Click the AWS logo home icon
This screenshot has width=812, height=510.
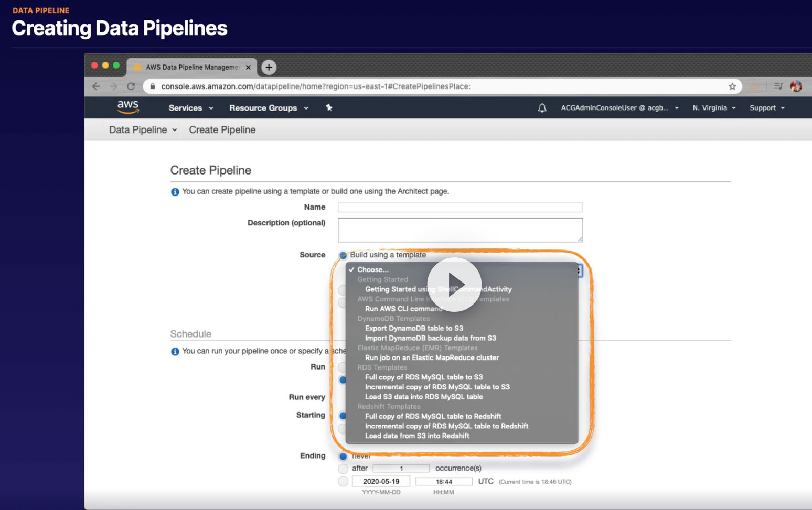[x=127, y=107]
